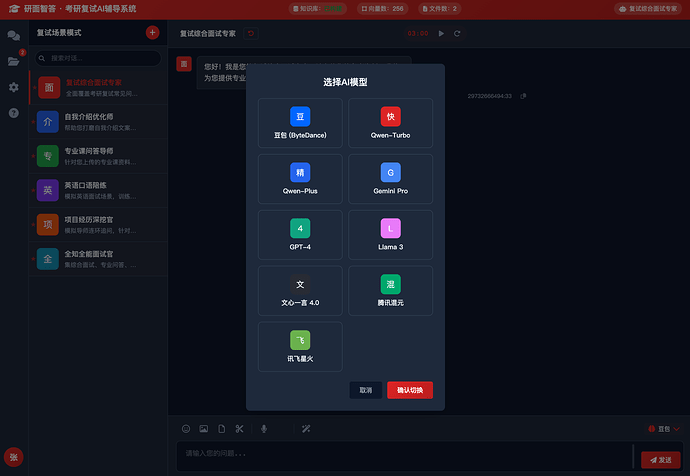Select the Qwen-Turbo model card
Viewport: 690px width, 476px height.
click(x=390, y=123)
